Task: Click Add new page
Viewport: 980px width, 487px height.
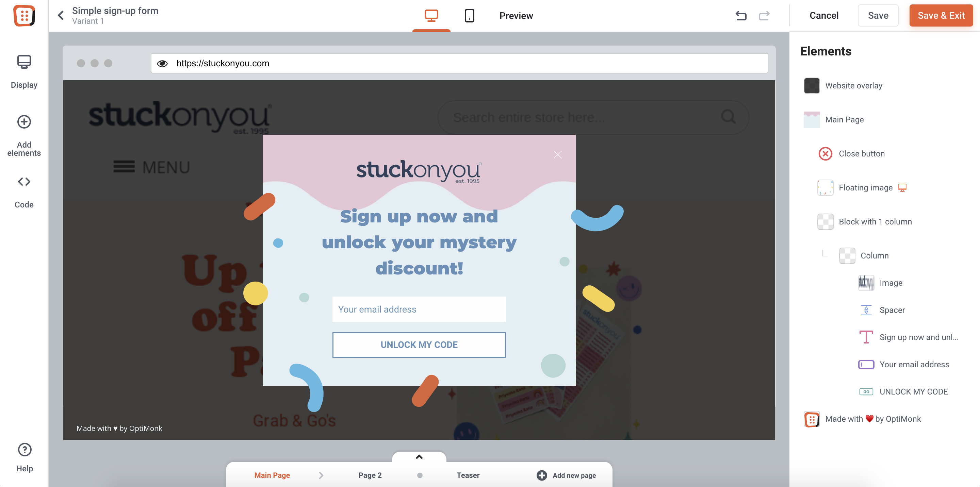Action: point(566,475)
